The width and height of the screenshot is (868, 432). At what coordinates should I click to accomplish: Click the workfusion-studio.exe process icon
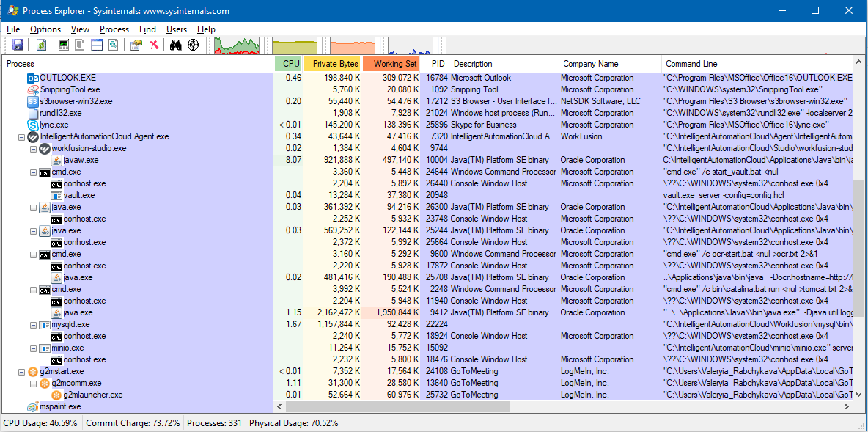tap(45, 148)
